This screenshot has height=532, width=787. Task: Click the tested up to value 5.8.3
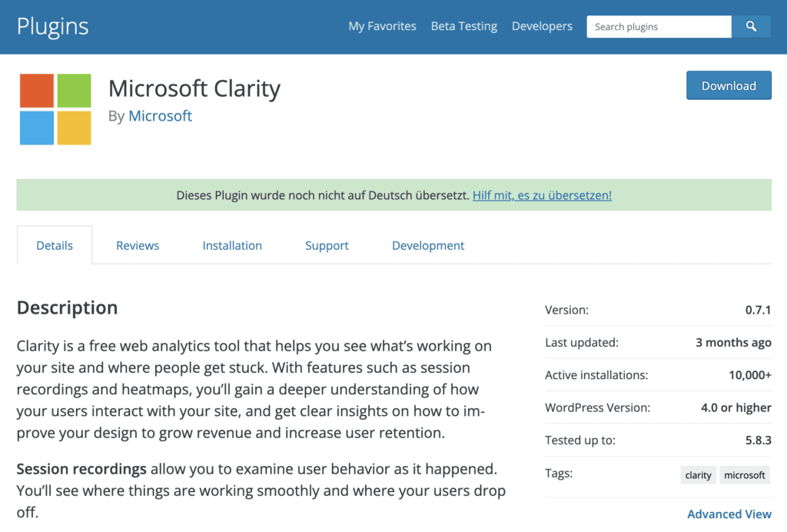758,441
